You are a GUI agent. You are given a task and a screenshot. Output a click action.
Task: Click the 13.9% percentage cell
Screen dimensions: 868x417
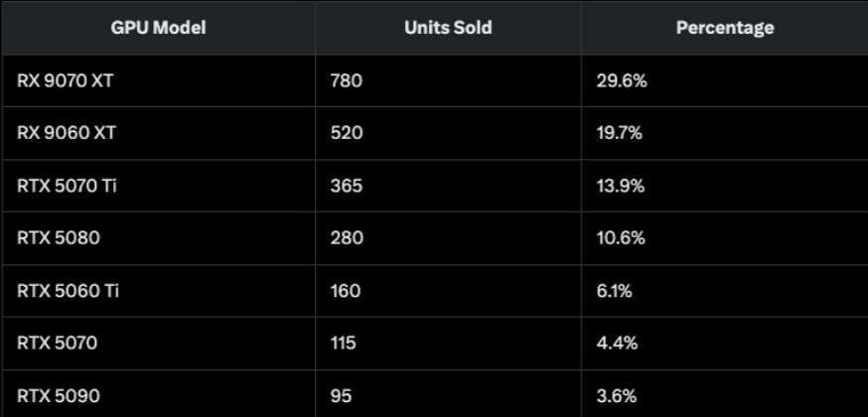621,186
